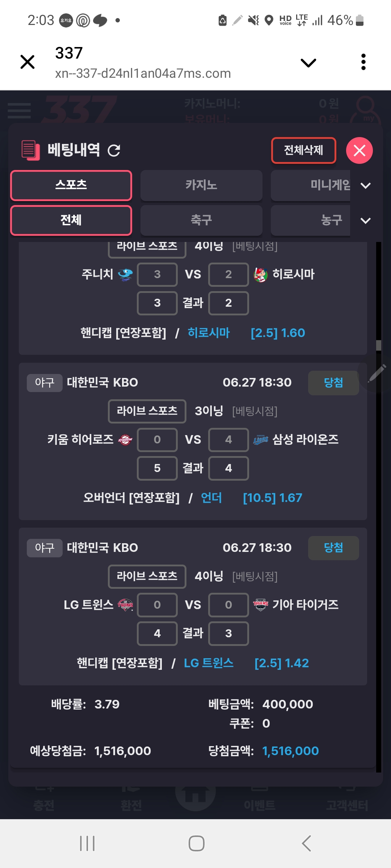391x868 pixels.
Task: Tap the Android back navigation button
Action: point(306,843)
